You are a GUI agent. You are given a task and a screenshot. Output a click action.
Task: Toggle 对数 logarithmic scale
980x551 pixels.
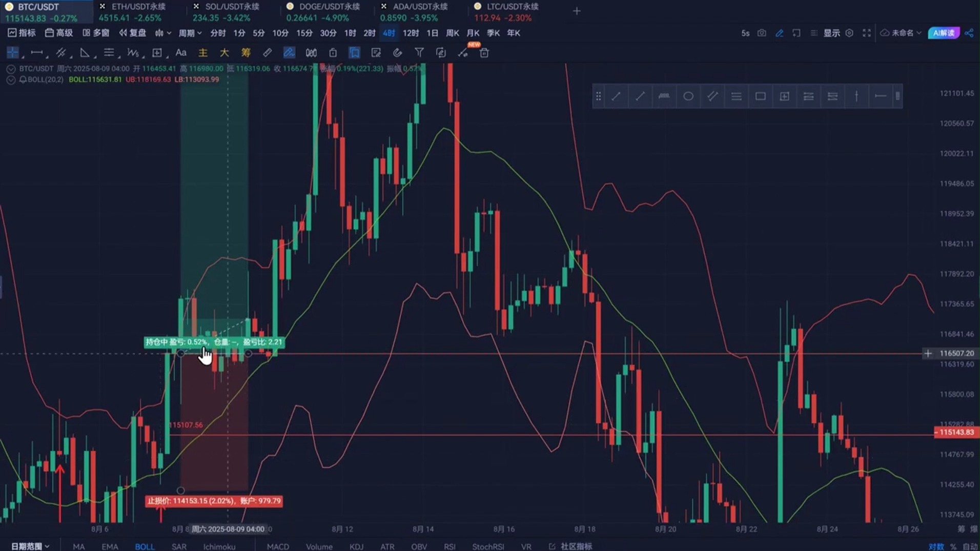coord(936,546)
